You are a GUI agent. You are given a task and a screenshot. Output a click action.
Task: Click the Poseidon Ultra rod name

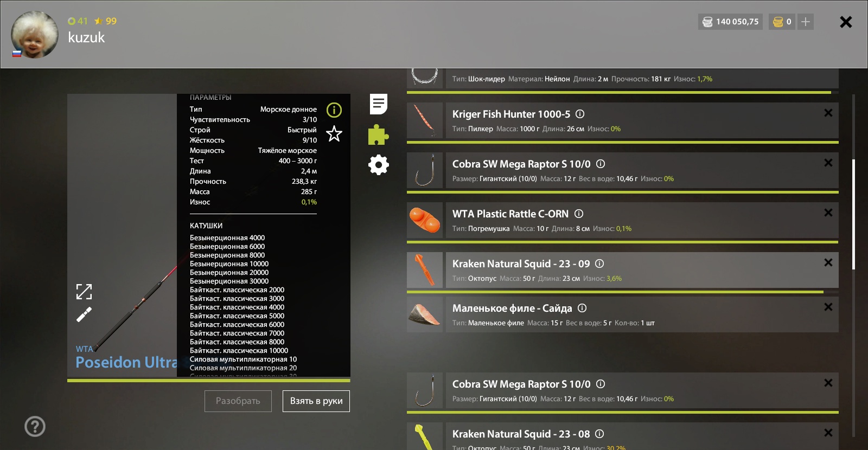tap(126, 362)
